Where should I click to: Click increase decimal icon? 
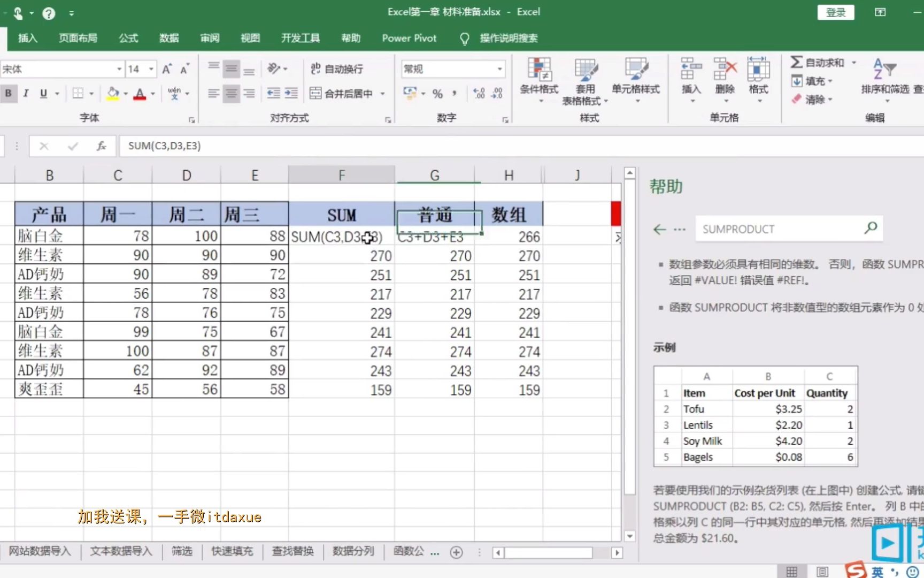click(x=480, y=94)
